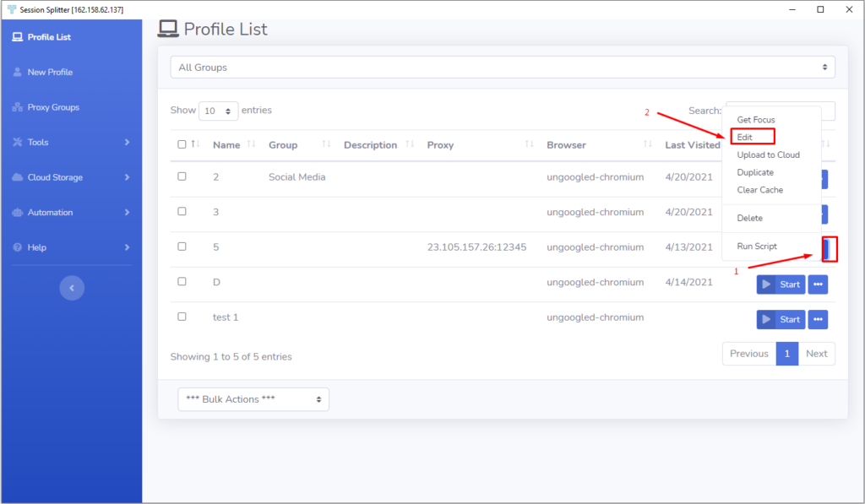The width and height of the screenshot is (865, 504).
Task: Click the Profile List laptop icon in sidebar
Action: pos(18,37)
